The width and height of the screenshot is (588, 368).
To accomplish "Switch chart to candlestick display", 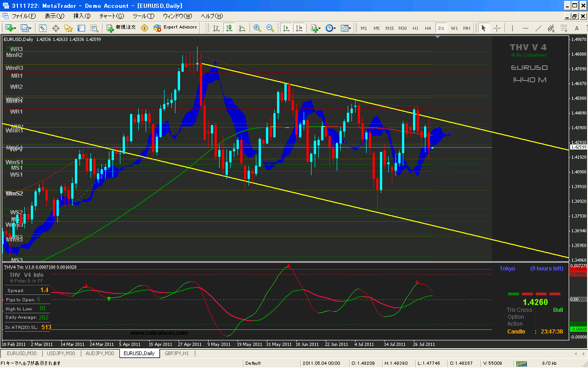I will [229, 28].
